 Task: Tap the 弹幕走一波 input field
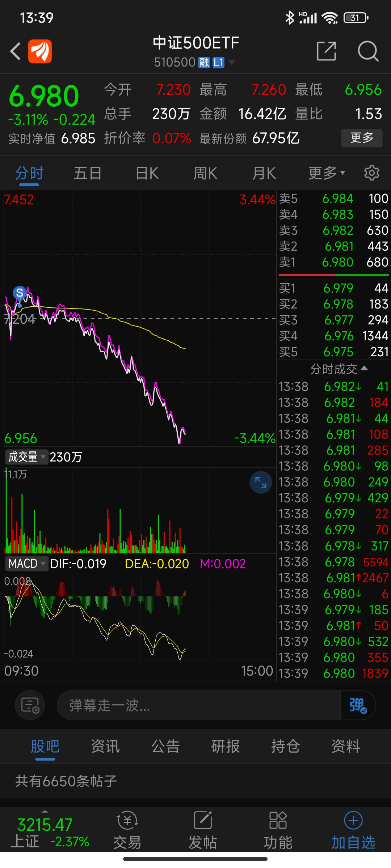[199, 705]
